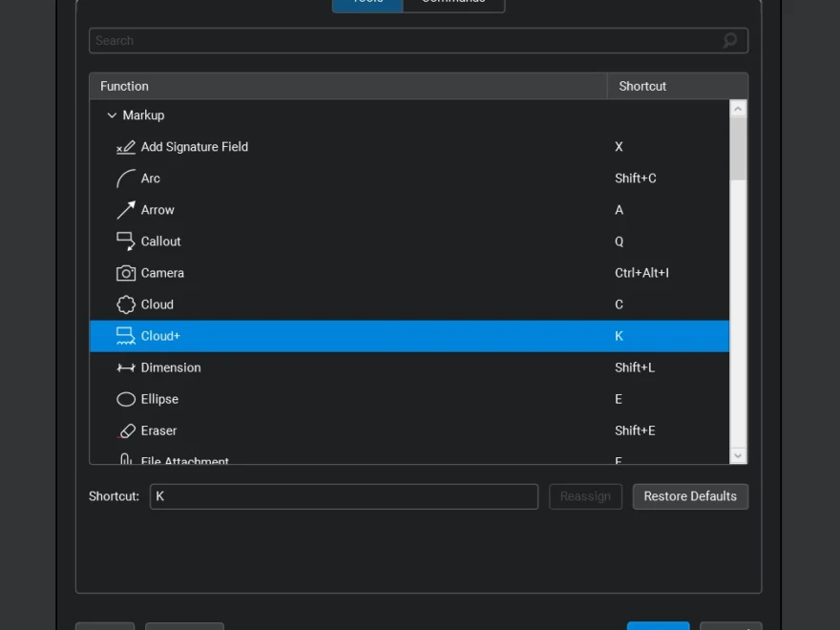This screenshot has height=630, width=840.
Task: Collapse the Markup category chevron
Action: pos(112,115)
